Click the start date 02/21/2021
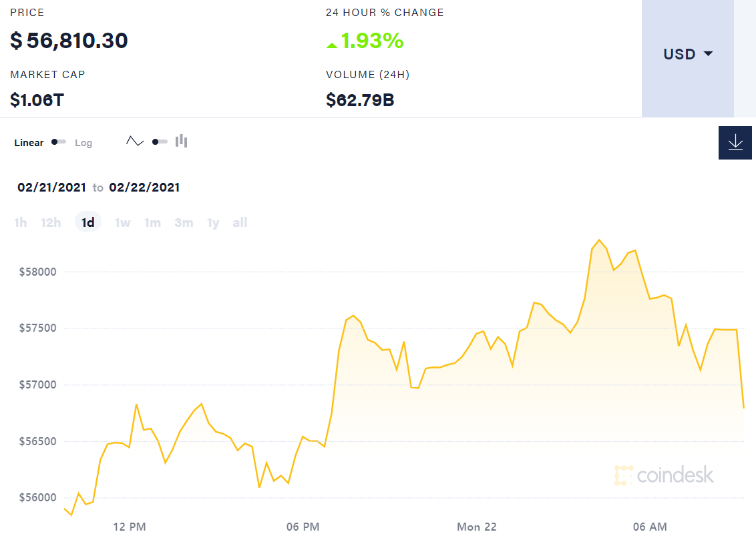756x538 pixels. 52,188
